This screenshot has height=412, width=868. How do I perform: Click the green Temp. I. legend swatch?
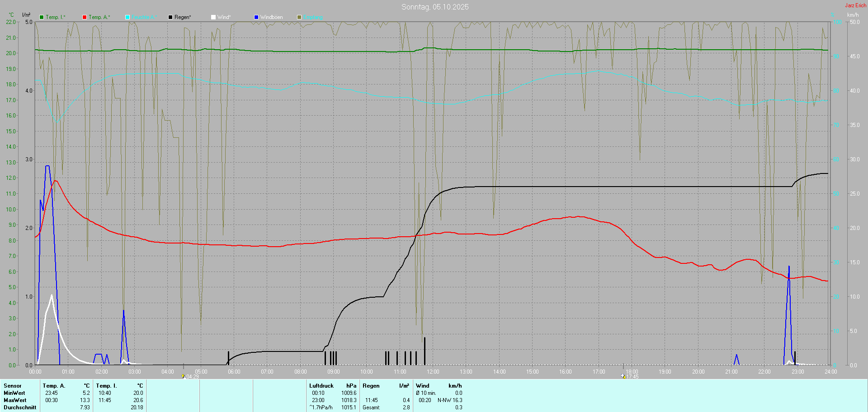tap(42, 17)
